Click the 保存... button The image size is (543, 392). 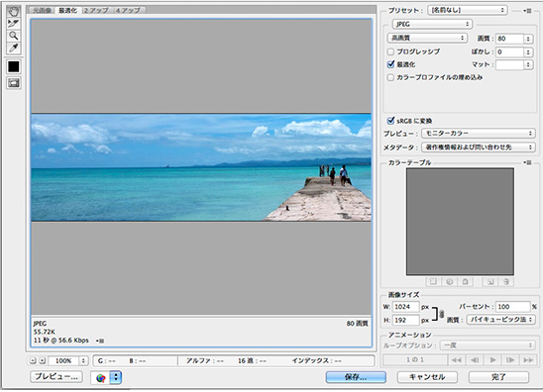coord(356,377)
